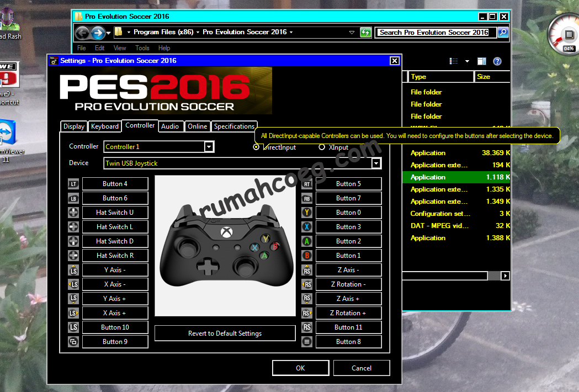
Task: Switch to the Specifications tab
Action: click(x=234, y=126)
